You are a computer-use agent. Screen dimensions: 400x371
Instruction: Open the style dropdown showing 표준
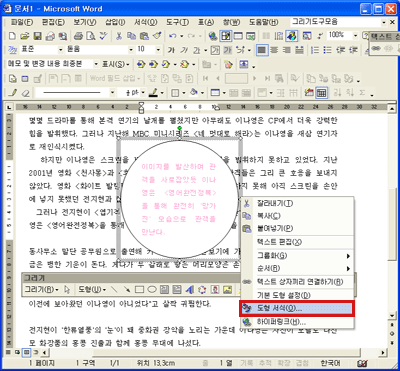pos(60,50)
